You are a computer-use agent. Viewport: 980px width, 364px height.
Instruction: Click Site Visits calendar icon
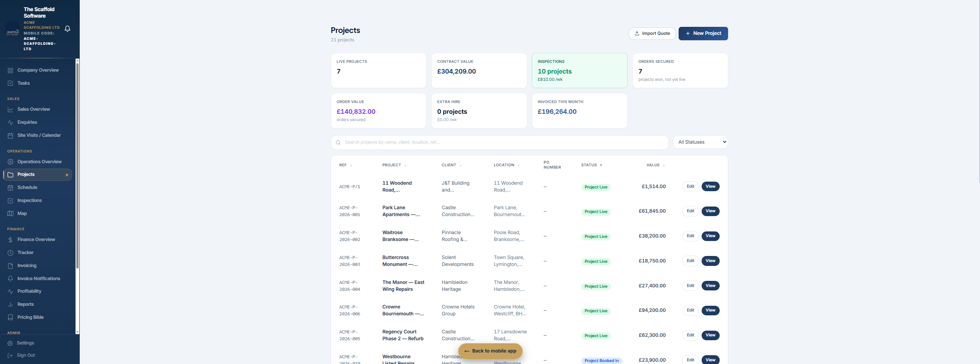[x=10, y=136]
